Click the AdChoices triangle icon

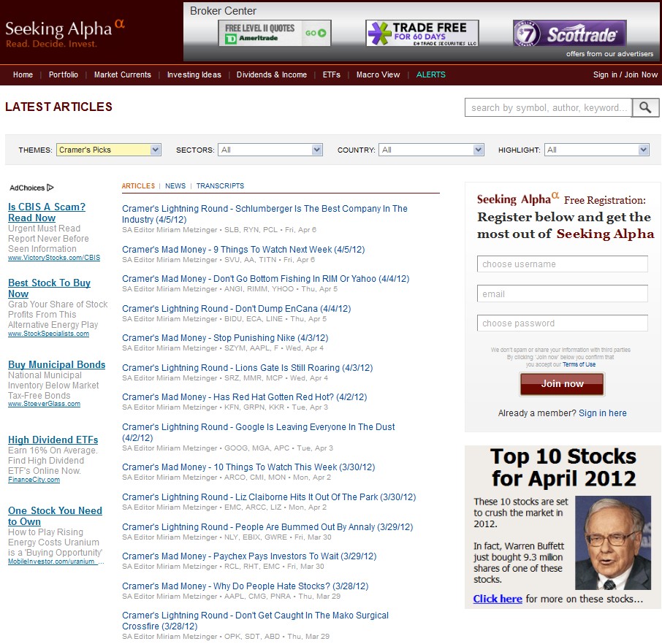coord(50,188)
